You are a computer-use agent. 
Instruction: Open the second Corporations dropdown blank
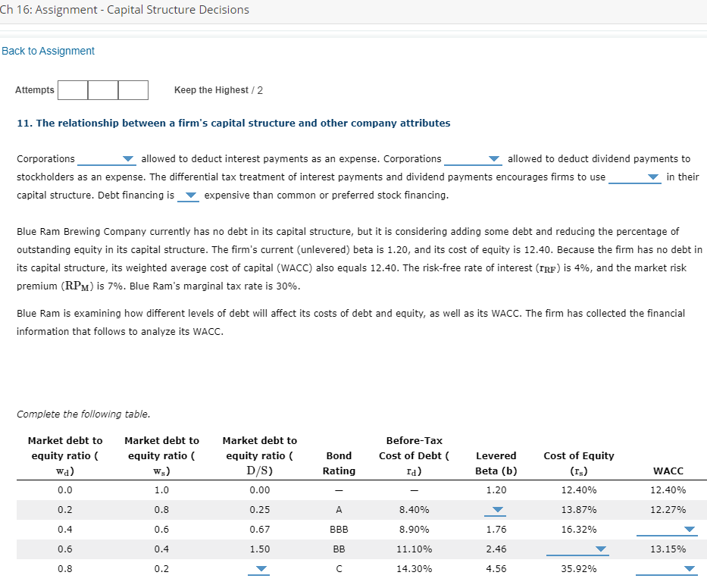473,158
